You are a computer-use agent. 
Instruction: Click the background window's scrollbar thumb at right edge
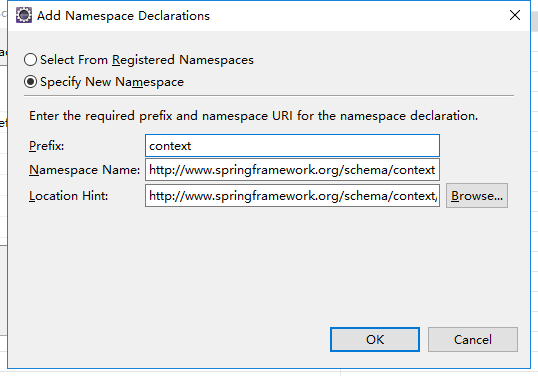pos(535,21)
